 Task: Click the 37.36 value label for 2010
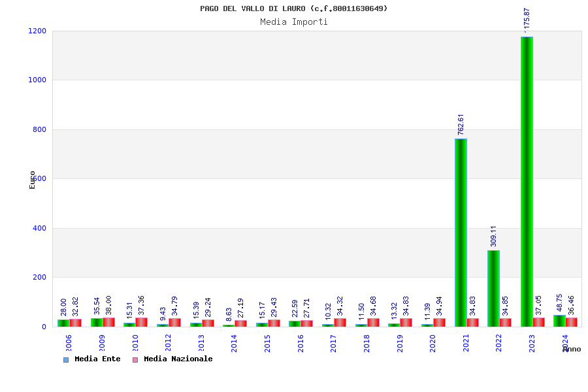[x=141, y=305]
